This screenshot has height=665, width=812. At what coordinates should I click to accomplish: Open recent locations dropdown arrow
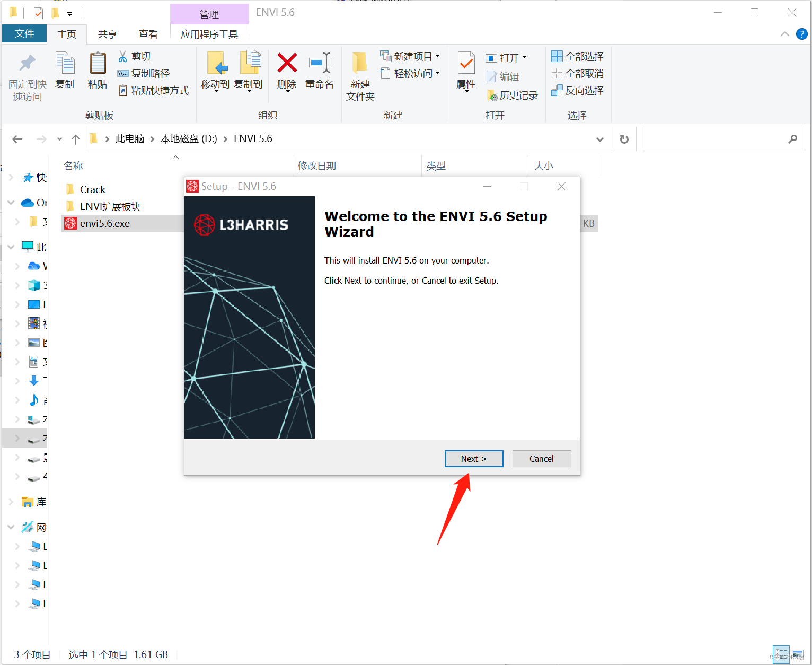pyautogui.click(x=59, y=139)
